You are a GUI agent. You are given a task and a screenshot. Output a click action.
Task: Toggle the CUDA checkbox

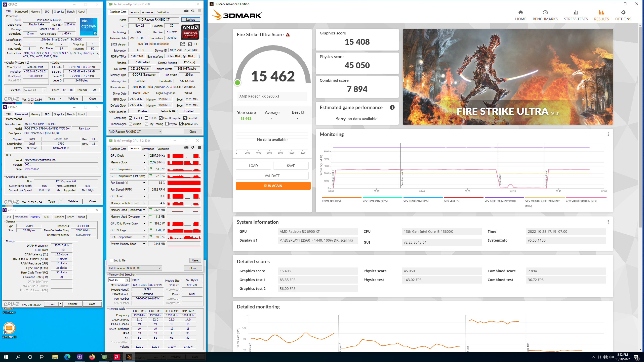pos(146,118)
